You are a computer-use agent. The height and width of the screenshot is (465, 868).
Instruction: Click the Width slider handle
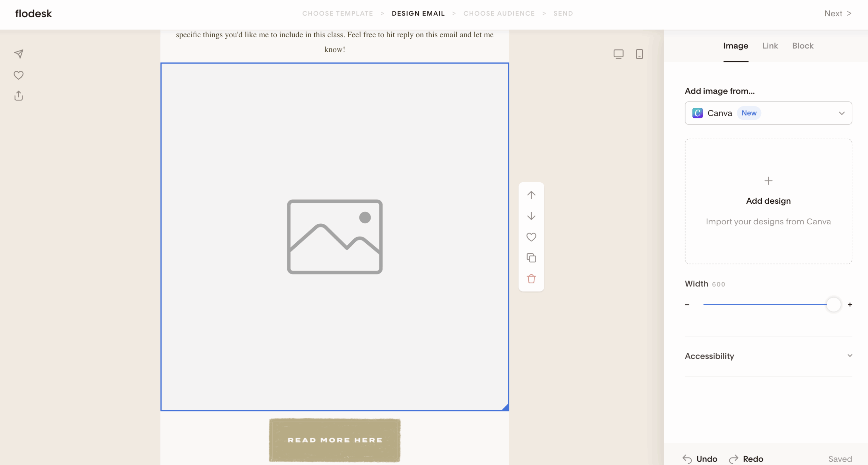click(833, 305)
